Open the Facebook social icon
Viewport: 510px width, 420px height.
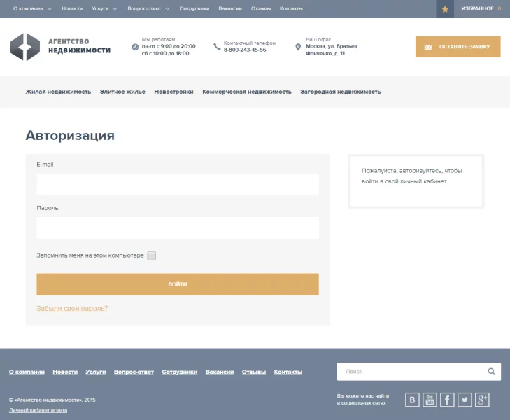coord(447,400)
